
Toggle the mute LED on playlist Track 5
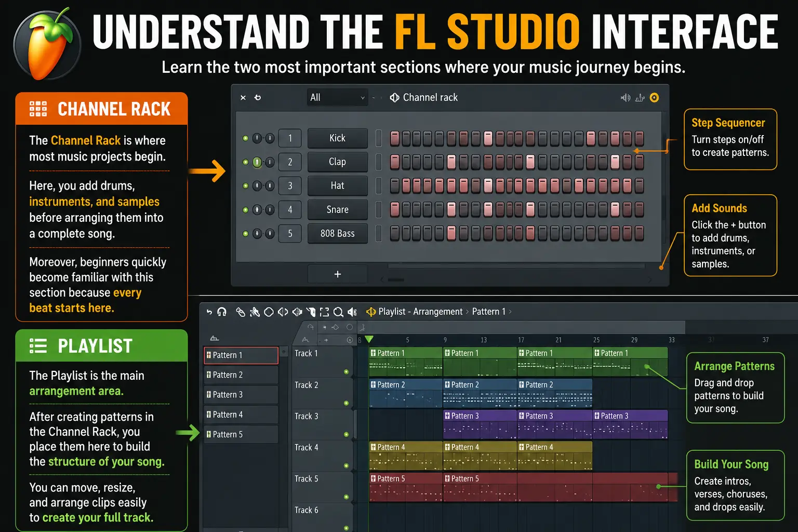[346, 497]
